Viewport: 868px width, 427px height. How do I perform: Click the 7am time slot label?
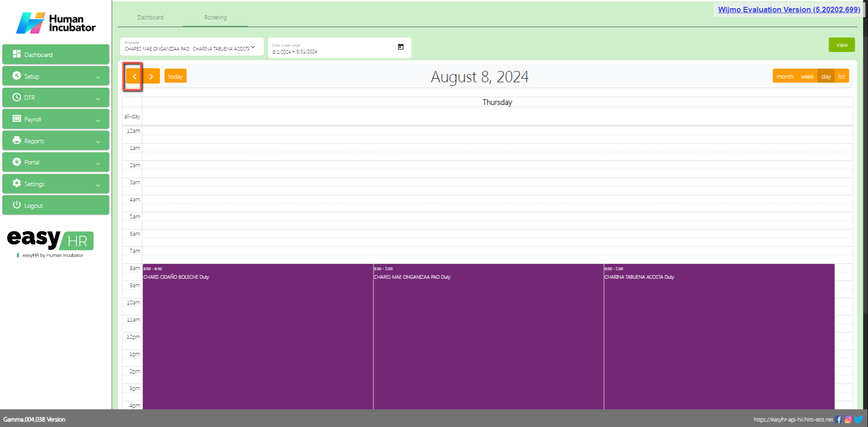click(135, 251)
